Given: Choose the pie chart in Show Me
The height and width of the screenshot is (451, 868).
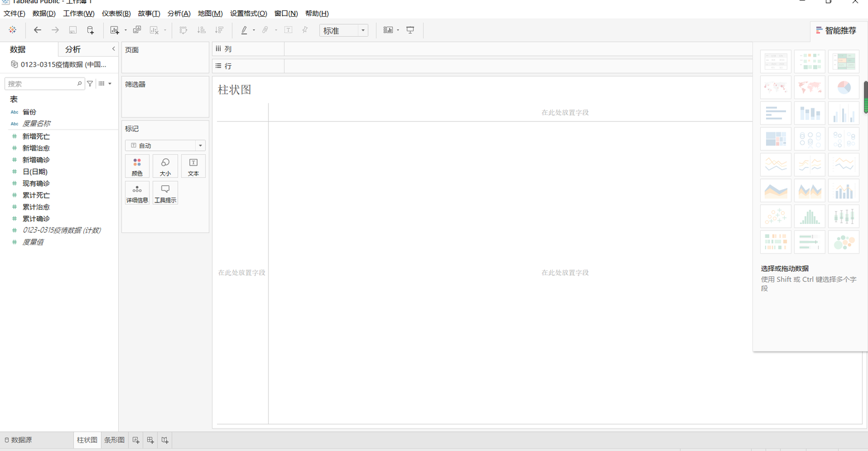Looking at the screenshot, I should (843, 87).
